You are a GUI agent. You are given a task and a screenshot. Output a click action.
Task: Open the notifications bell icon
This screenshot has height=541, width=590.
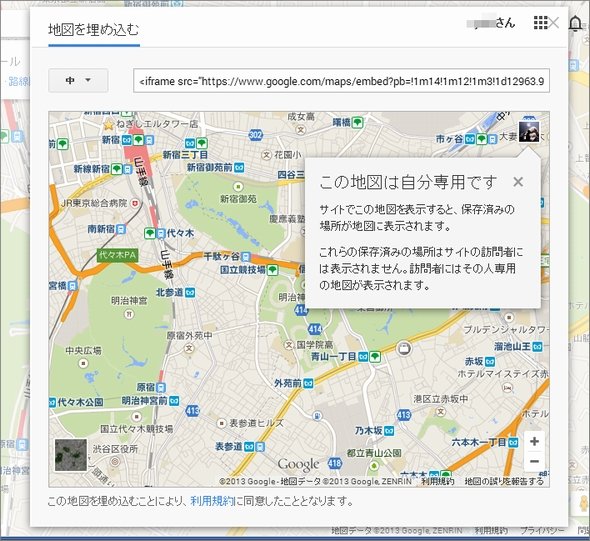point(575,24)
